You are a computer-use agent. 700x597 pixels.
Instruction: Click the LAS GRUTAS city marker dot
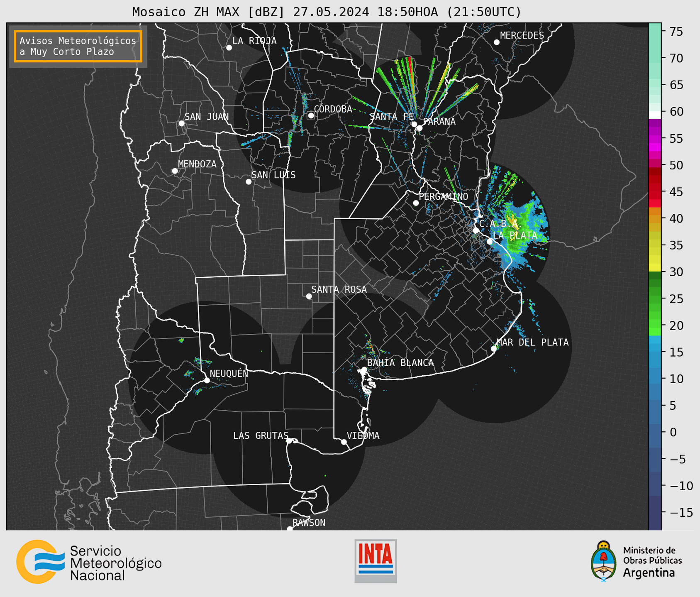tap(289, 440)
